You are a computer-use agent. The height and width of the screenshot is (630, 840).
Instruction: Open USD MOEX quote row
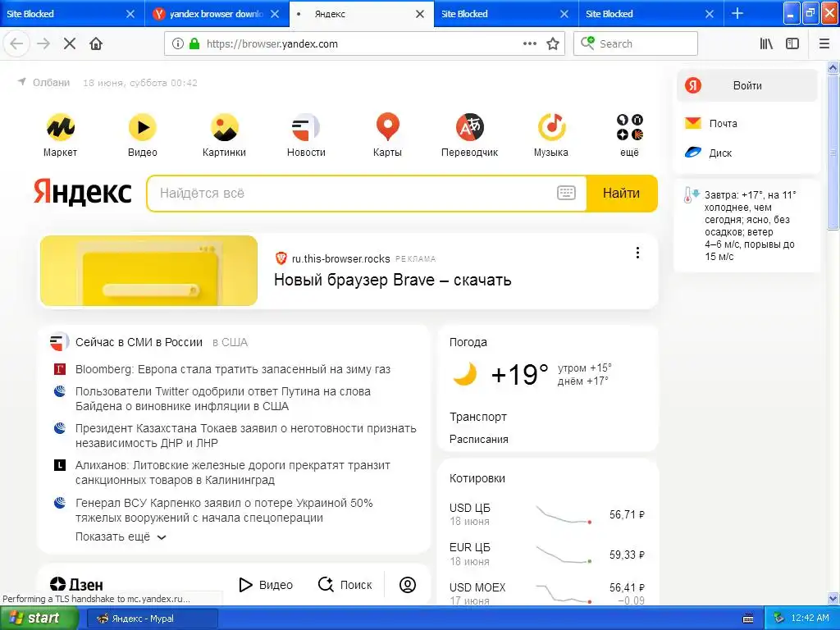click(x=547, y=594)
